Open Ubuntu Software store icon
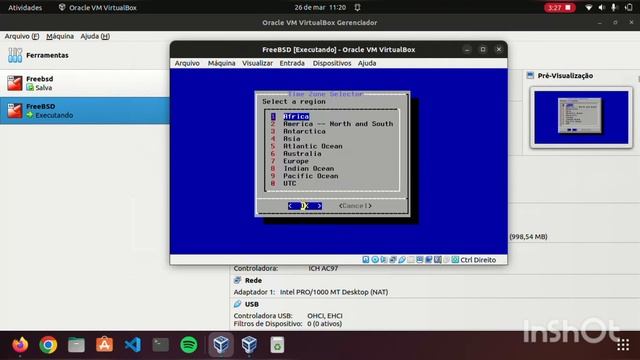Viewport: 640px width, 360px height. pyautogui.click(x=104, y=345)
